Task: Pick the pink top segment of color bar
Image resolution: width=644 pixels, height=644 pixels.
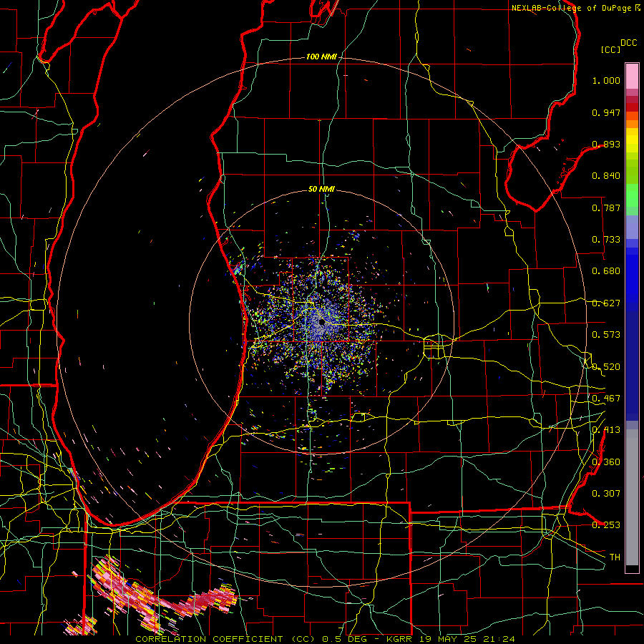Action: pos(632,77)
